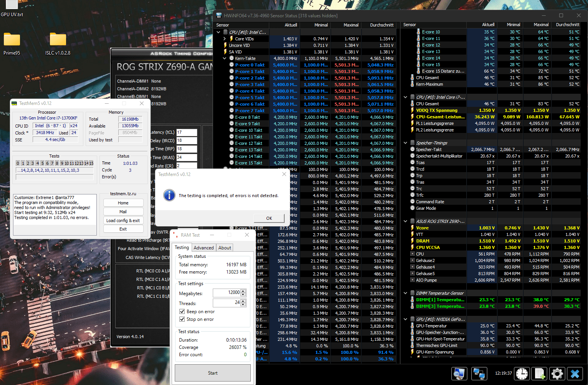Click the lightning icon beside CPU VCCSA

tap(412, 247)
